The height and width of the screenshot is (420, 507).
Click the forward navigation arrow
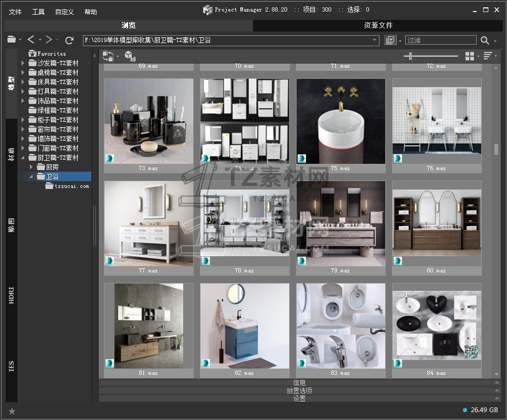pyautogui.click(x=48, y=40)
